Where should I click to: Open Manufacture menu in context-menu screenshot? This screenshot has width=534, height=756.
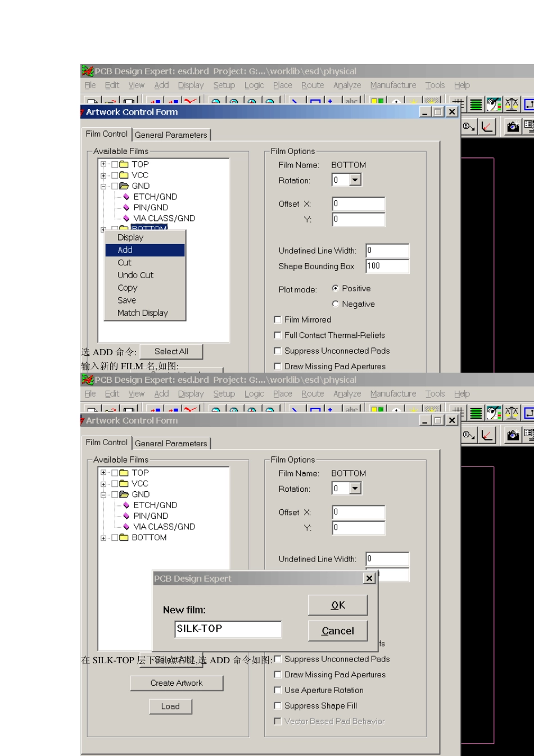pos(393,85)
